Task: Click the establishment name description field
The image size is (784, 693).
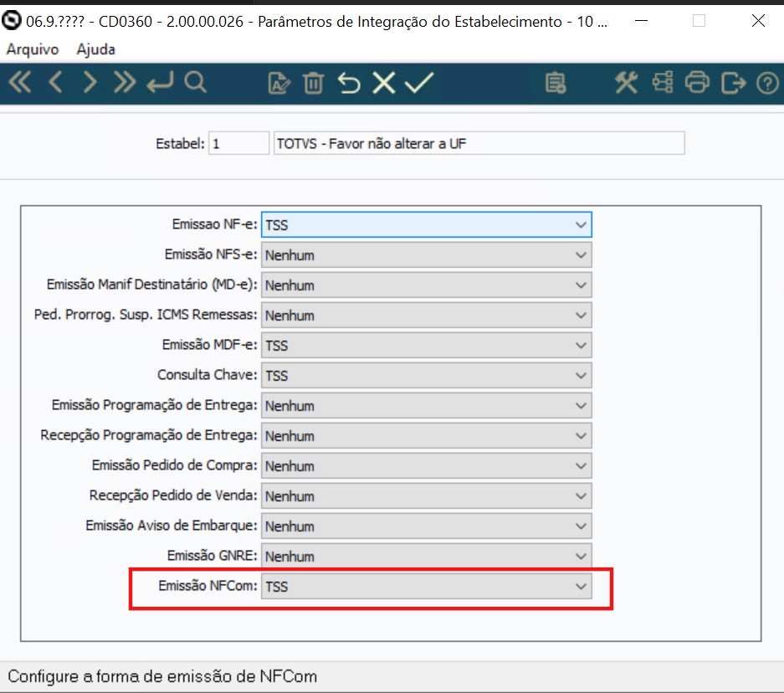Action: click(479, 143)
